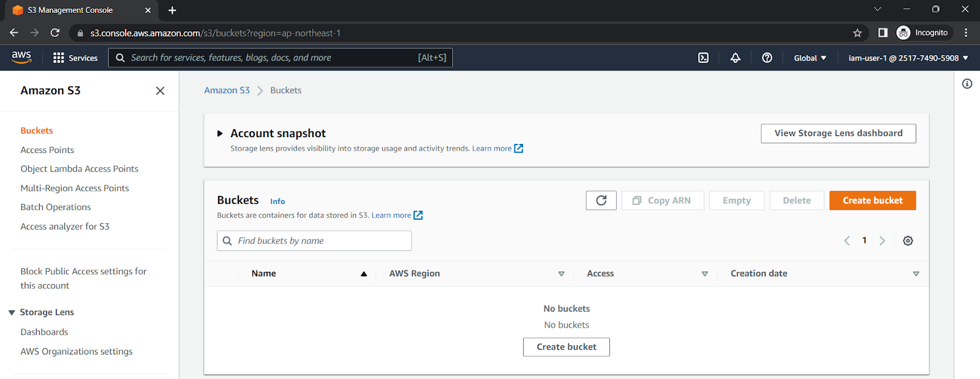The width and height of the screenshot is (980, 379).
Task: View site information lock icon
Action: (x=80, y=33)
